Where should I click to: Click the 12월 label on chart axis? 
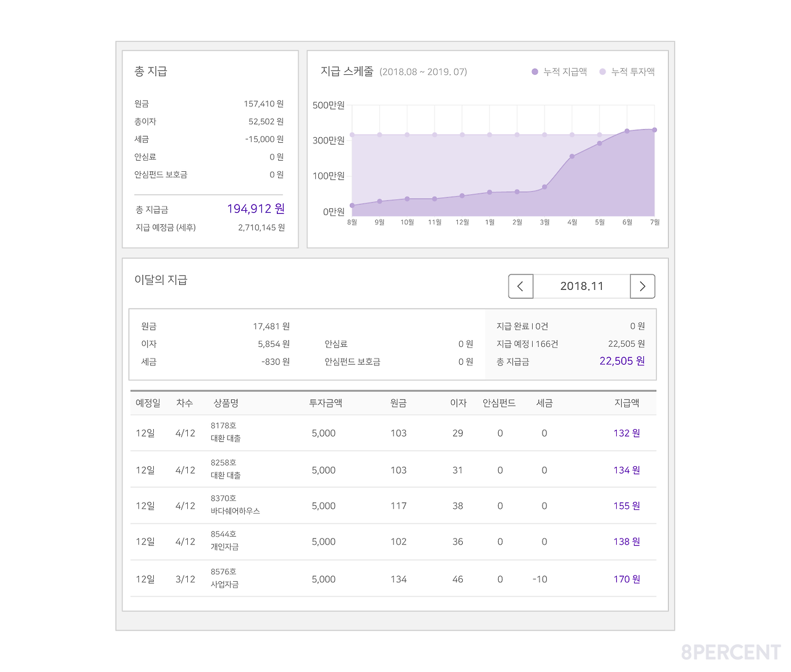click(x=462, y=223)
